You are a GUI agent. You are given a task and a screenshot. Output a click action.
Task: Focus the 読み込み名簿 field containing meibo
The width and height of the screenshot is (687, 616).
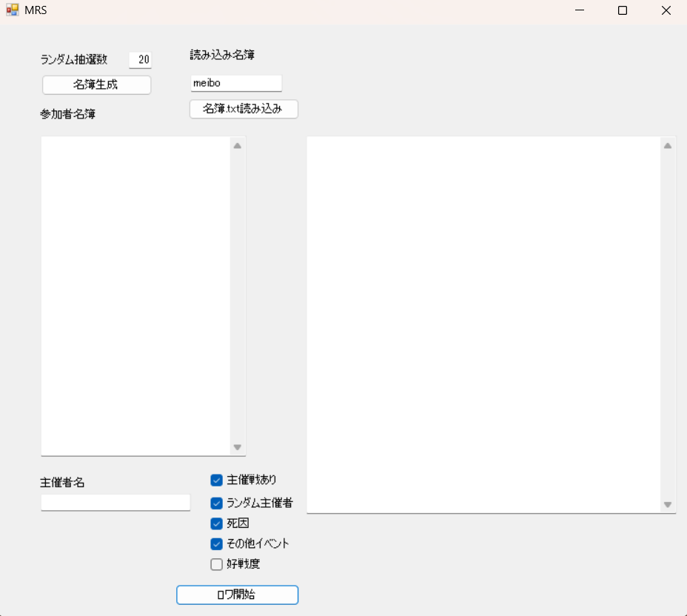pyautogui.click(x=235, y=83)
